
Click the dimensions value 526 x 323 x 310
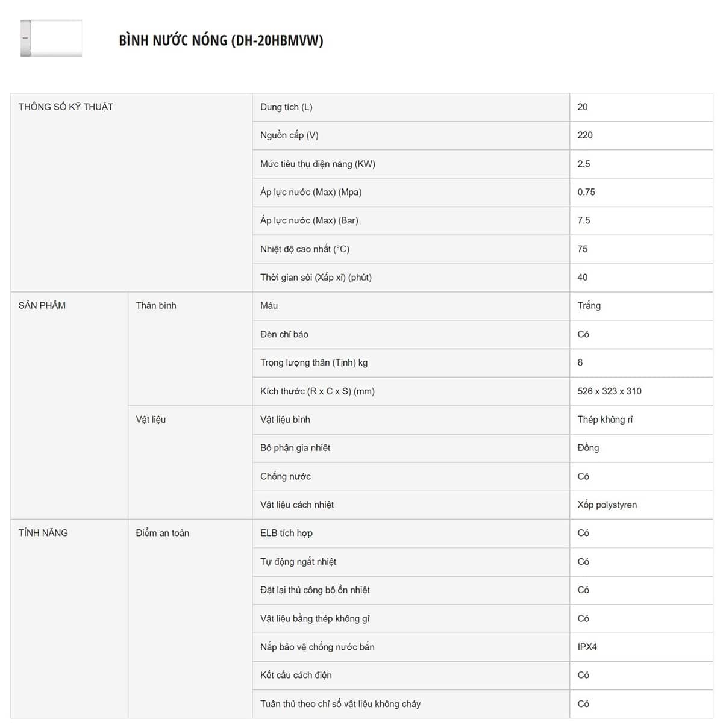tap(609, 391)
